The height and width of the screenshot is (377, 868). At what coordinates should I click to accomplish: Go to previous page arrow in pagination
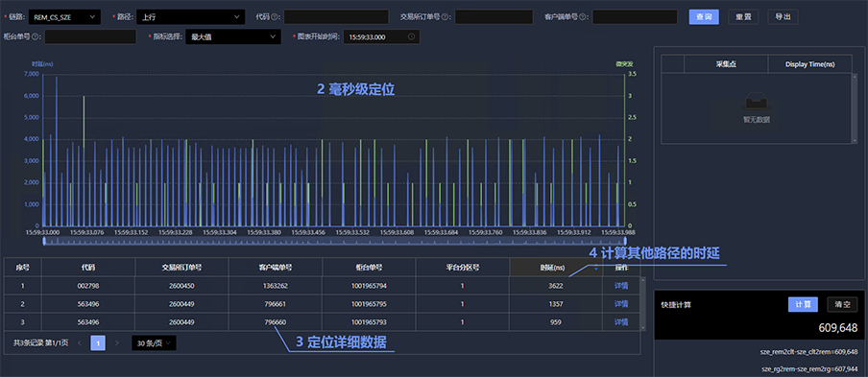[80, 343]
